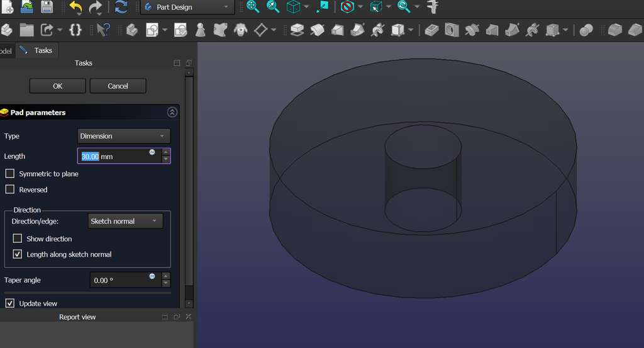
Task: Collapse the Pad parameters section
Action: click(x=172, y=112)
